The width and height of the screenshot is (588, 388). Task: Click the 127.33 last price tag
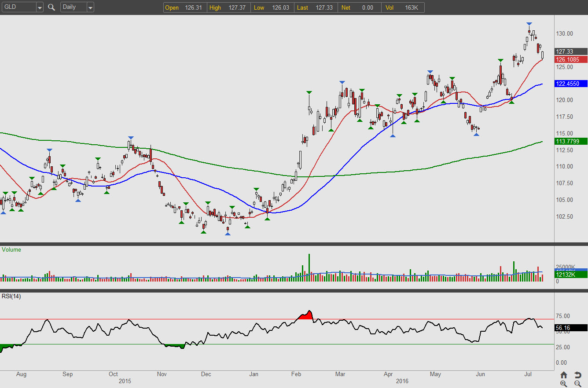click(x=570, y=51)
